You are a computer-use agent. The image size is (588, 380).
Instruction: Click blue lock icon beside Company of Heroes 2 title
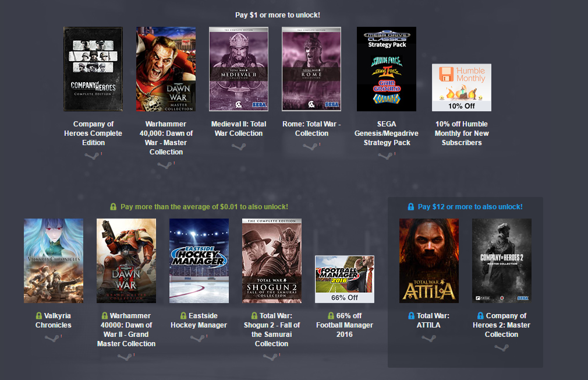[x=480, y=316]
